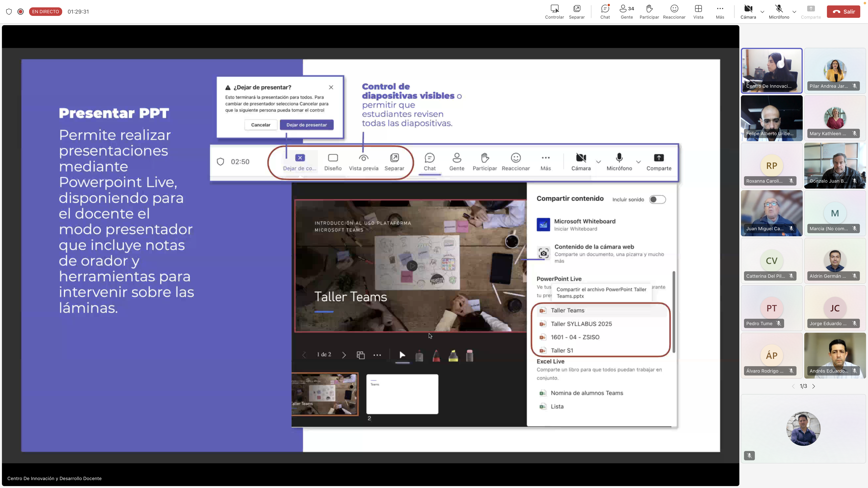Screen dimensions: 868x488
Task: Click the shield security icon at top left
Action: pyautogui.click(x=9, y=11)
